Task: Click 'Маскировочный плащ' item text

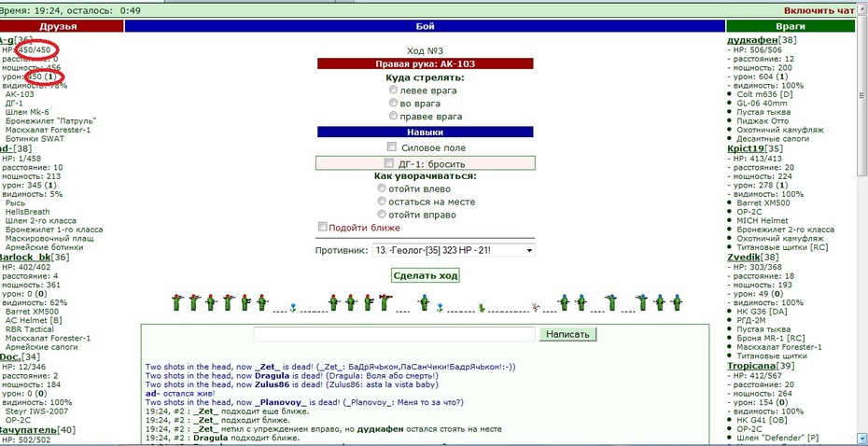Action: (x=49, y=239)
